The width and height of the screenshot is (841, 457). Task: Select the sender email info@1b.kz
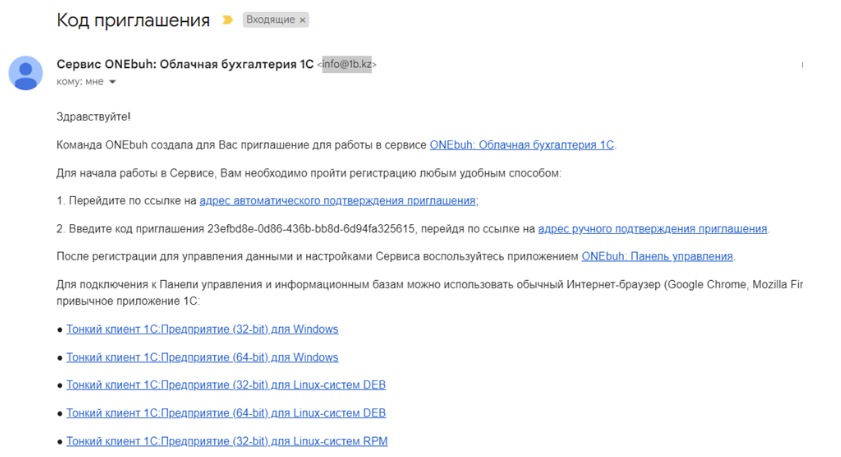click(x=346, y=64)
